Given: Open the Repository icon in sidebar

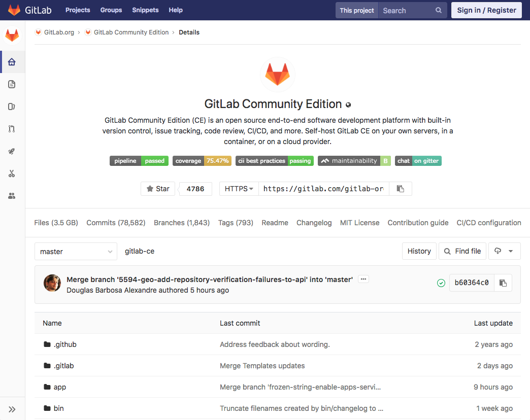Looking at the screenshot, I should point(12,84).
